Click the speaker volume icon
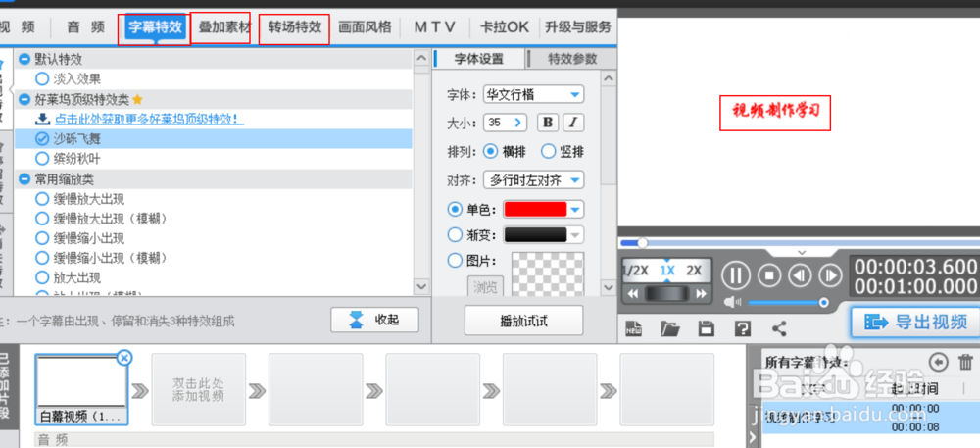980x448 pixels. [733, 302]
